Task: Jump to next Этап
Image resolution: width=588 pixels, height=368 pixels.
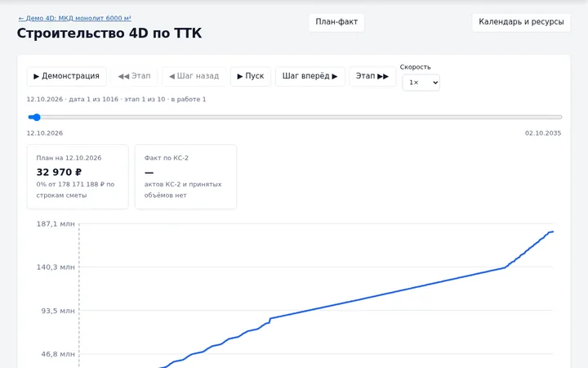Action: point(372,76)
